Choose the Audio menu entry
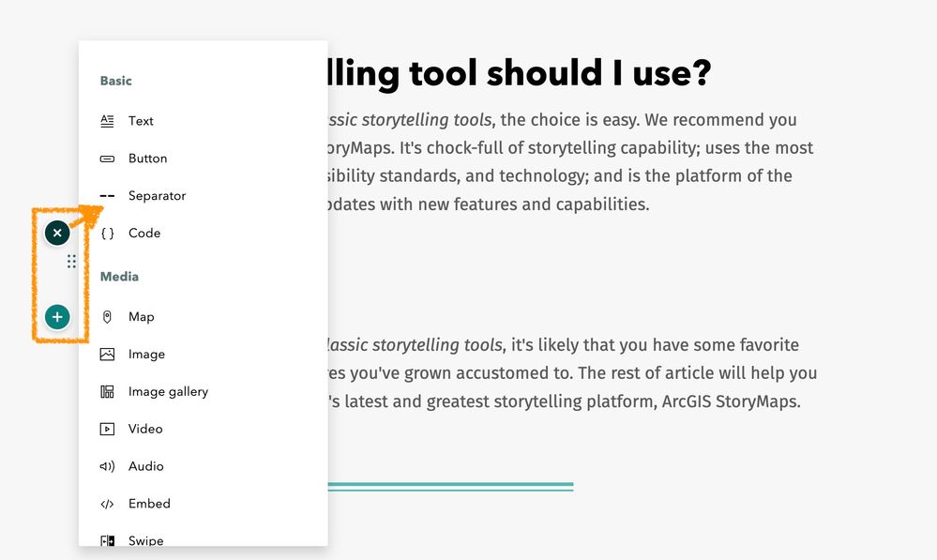Image resolution: width=937 pixels, height=560 pixels. [145, 466]
